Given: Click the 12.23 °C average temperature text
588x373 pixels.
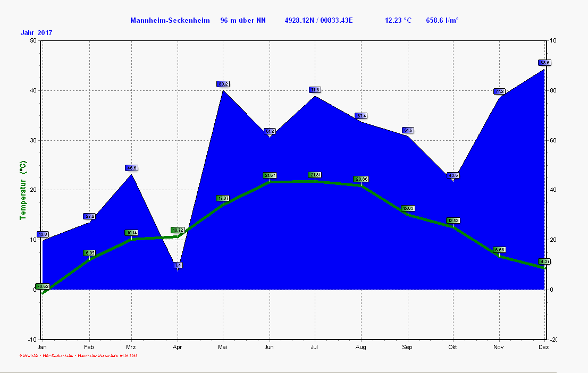Looking at the screenshot, I should coord(398,21).
